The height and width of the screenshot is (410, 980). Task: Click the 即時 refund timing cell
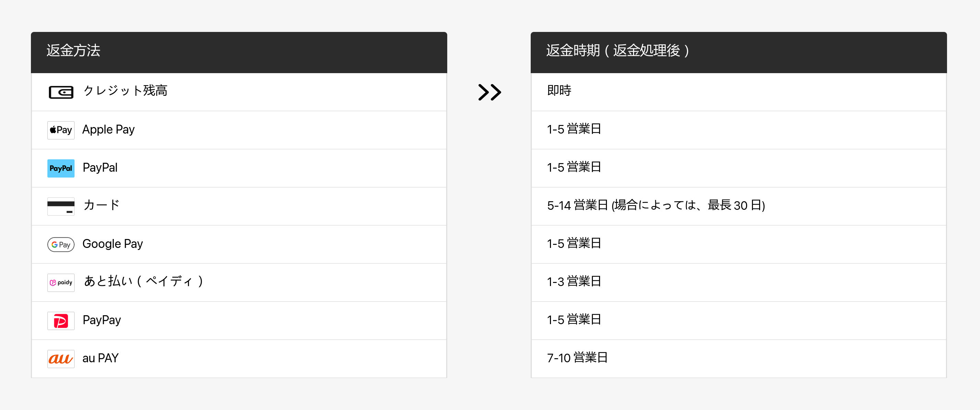559,91
